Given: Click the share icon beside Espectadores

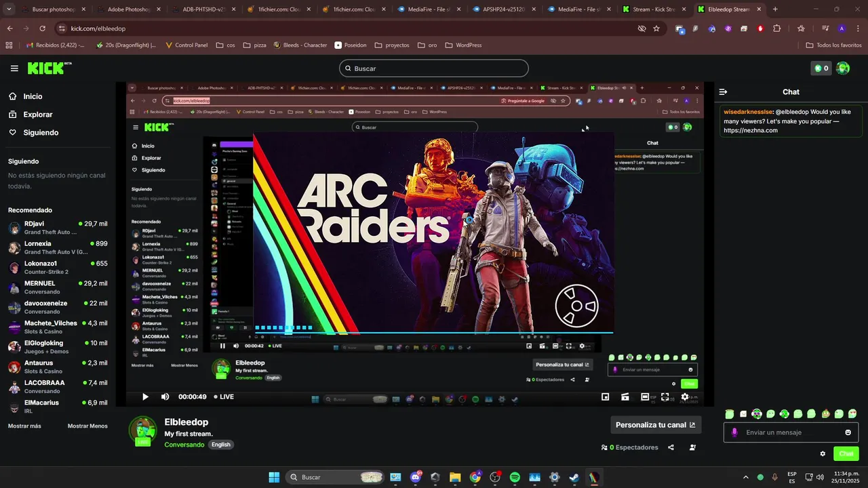Looking at the screenshot, I should click(671, 447).
